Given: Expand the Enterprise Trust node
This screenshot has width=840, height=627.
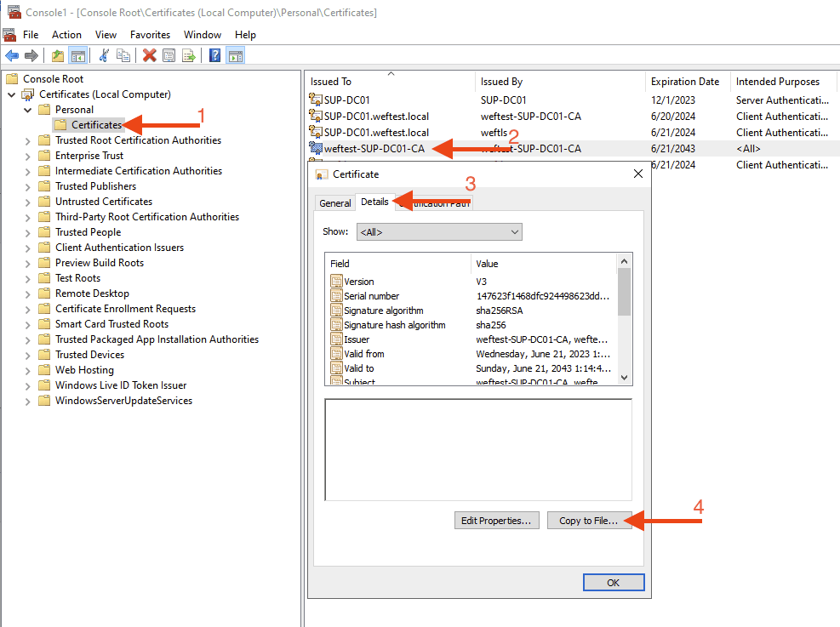Looking at the screenshot, I should point(28,157).
